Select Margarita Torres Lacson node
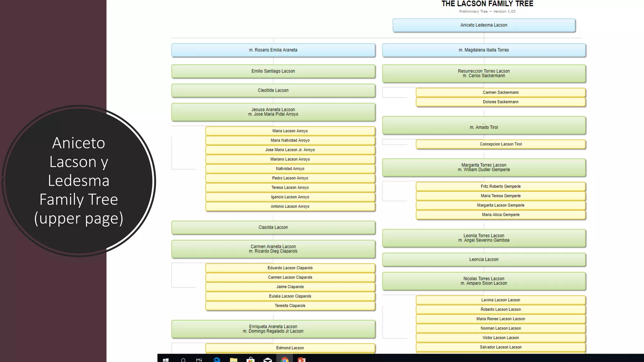 click(484, 167)
